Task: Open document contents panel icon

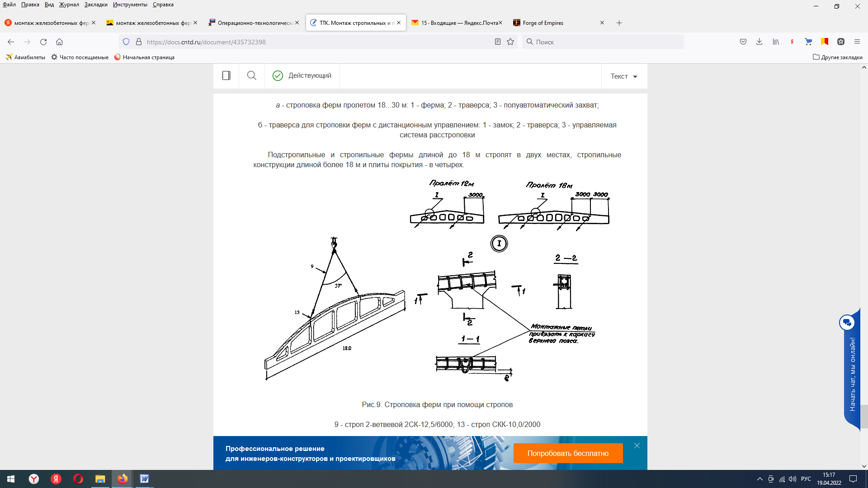Action: 226,75
